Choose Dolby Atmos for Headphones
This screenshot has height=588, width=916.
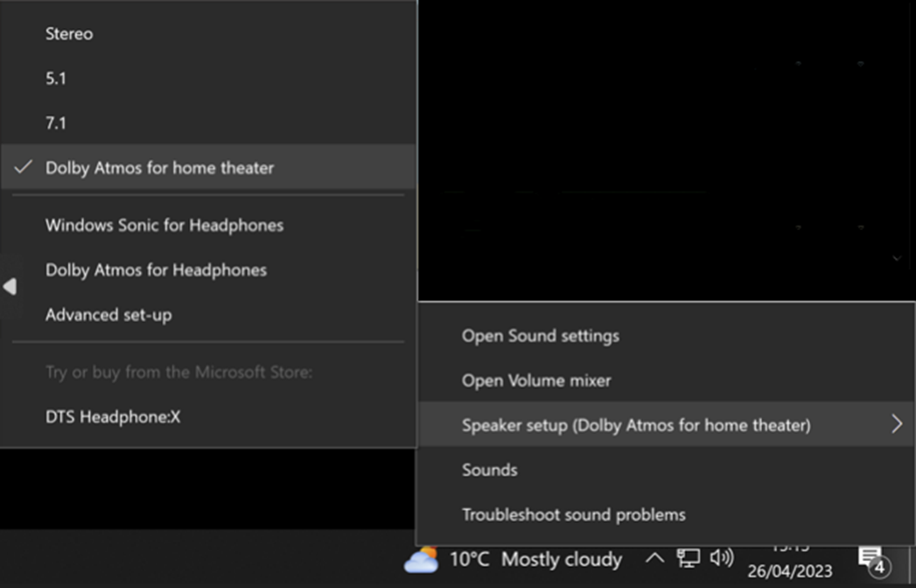tap(156, 270)
